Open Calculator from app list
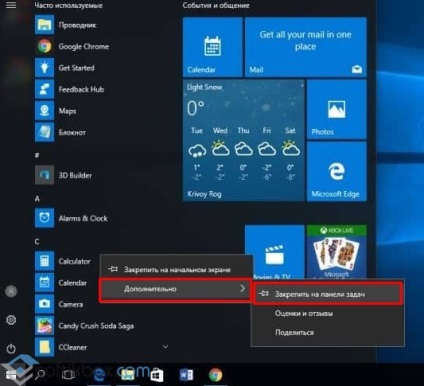 pos(63,261)
